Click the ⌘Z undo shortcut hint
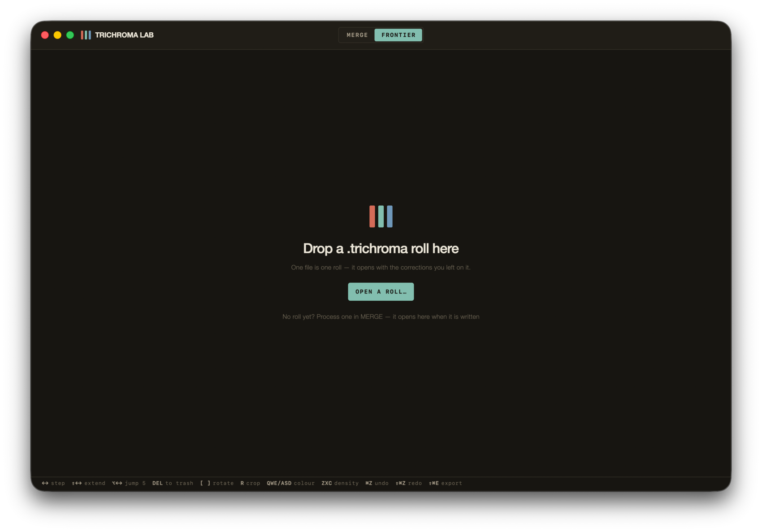 pyautogui.click(x=377, y=483)
